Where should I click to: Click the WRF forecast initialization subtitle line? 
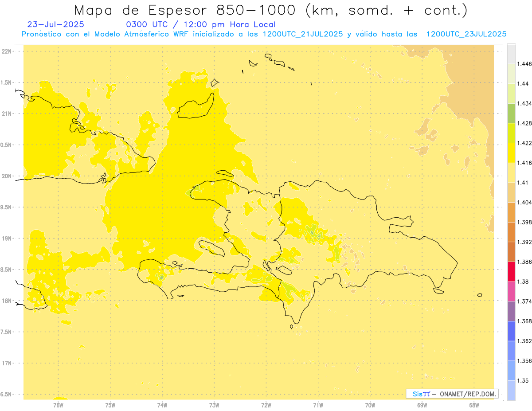pyautogui.click(x=264, y=34)
